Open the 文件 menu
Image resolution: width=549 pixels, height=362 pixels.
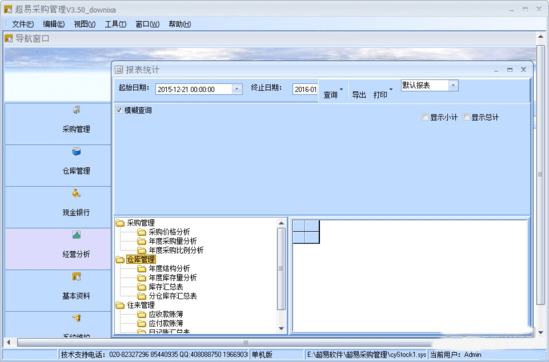(x=23, y=24)
